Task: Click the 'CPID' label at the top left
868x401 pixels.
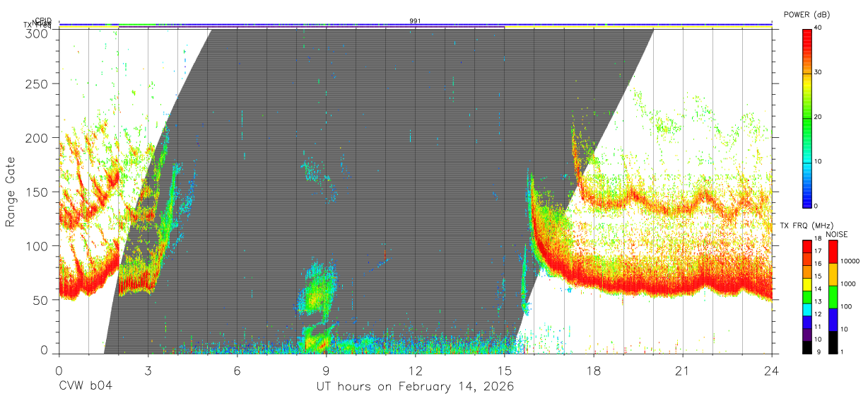Action: [x=43, y=21]
